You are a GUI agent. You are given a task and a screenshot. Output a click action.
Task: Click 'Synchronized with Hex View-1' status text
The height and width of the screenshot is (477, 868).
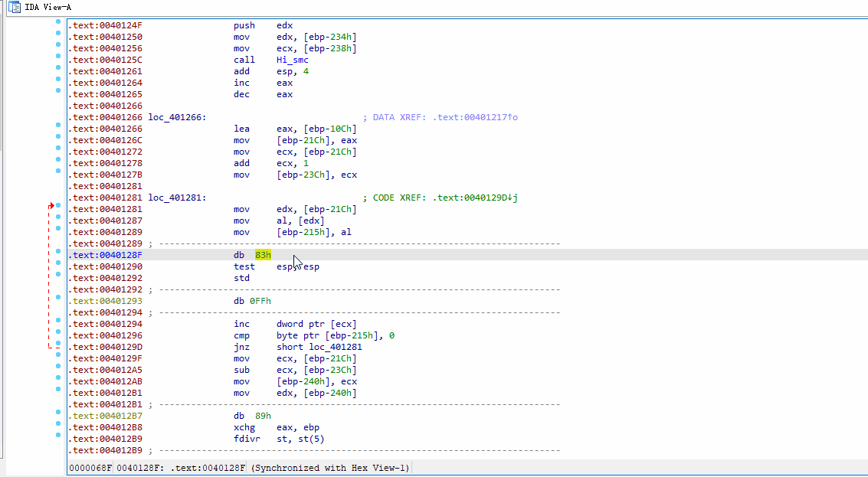330,468
